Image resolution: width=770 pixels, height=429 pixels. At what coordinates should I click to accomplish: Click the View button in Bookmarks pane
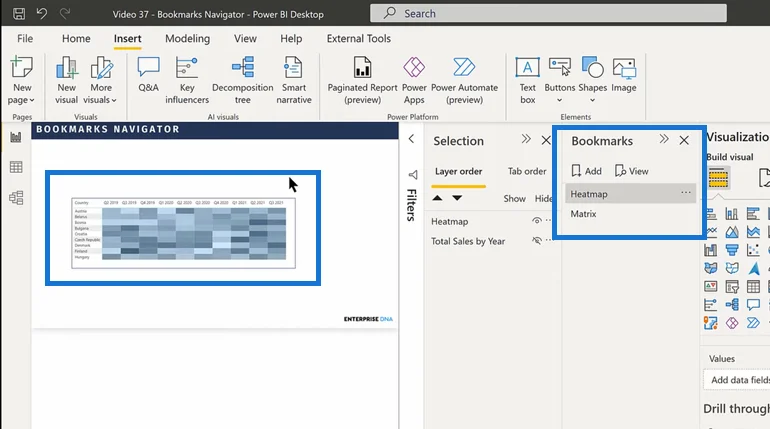pos(632,171)
